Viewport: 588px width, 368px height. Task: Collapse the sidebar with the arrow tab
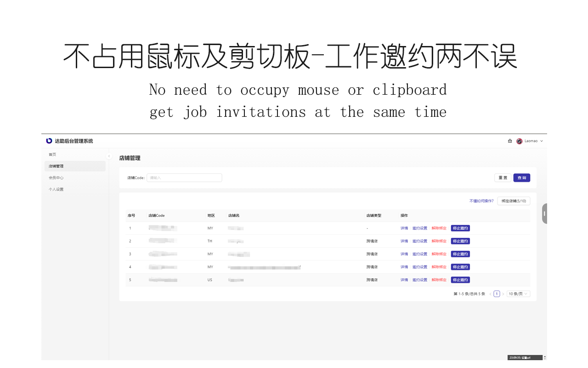click(x=109, y=156)
